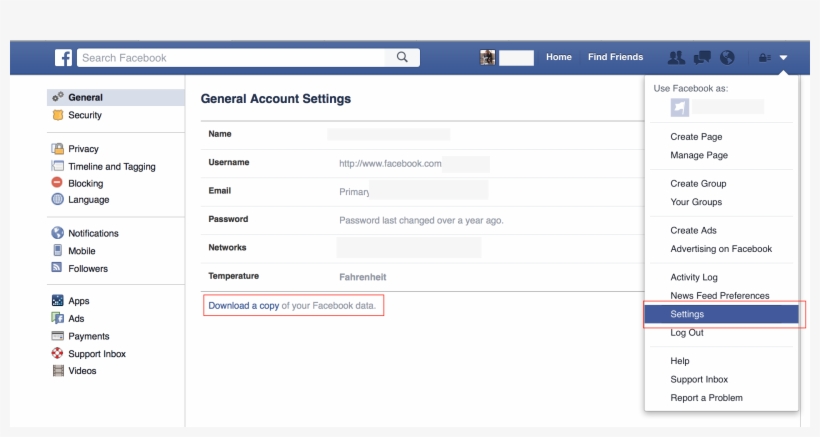Screen dimensions: 820x437
Task: Open Notifications globe icon in header
Action: 727,58
